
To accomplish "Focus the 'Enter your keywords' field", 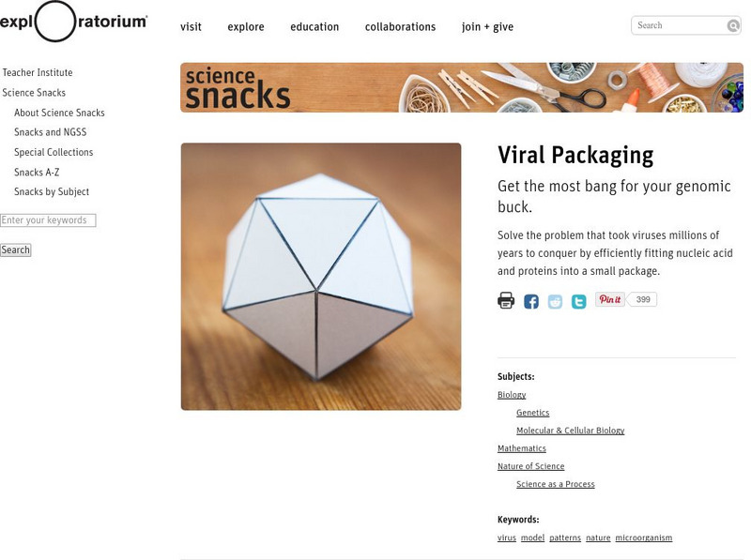I will click(x=48, y=220).
